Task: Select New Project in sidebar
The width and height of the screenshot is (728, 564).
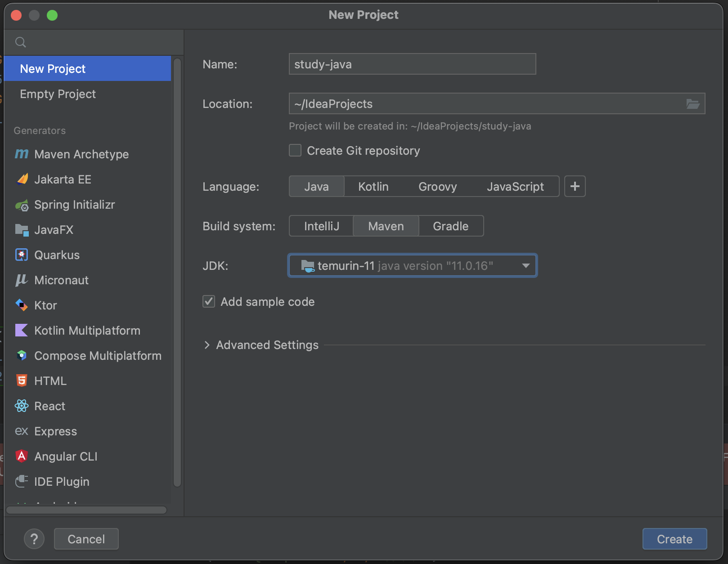Action: click(87, 68)
